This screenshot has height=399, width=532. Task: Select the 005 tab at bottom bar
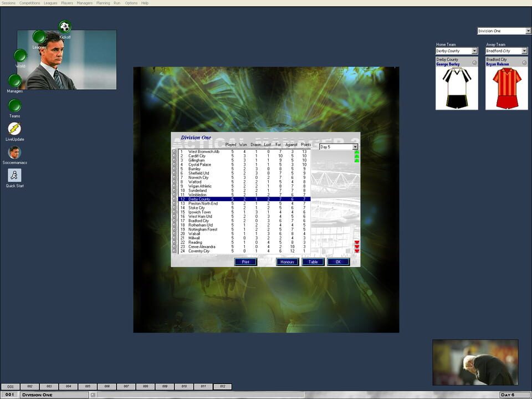click(x=88, y=386)
